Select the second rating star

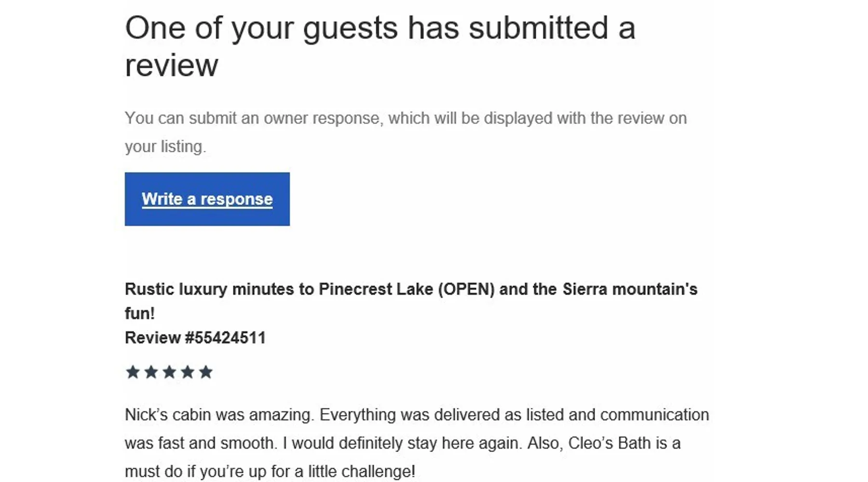[151, 372]
